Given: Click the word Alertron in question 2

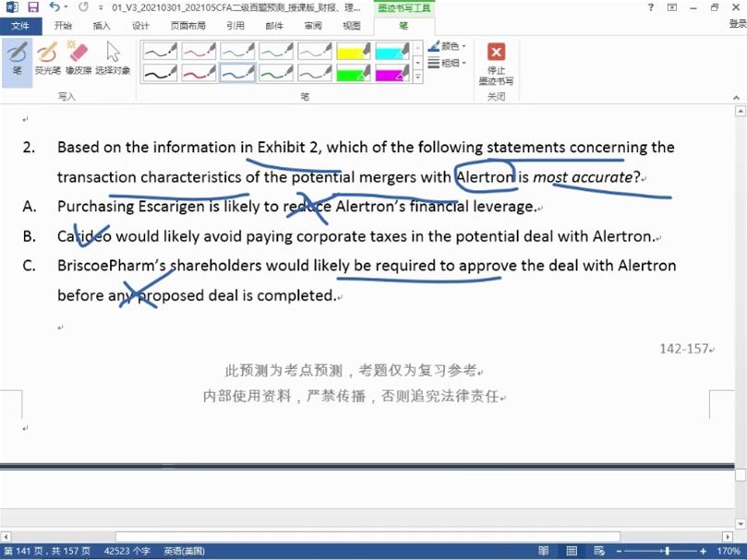Looking at the screenshot, I should click(485, 177).
